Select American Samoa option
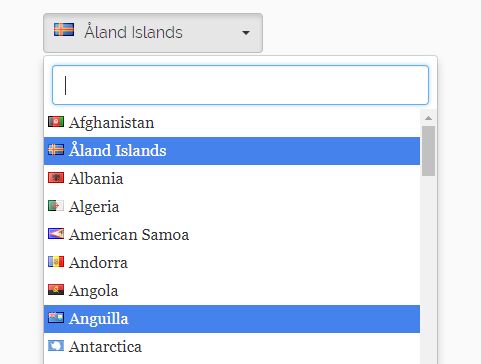481x364 pixels. [232, 235]
